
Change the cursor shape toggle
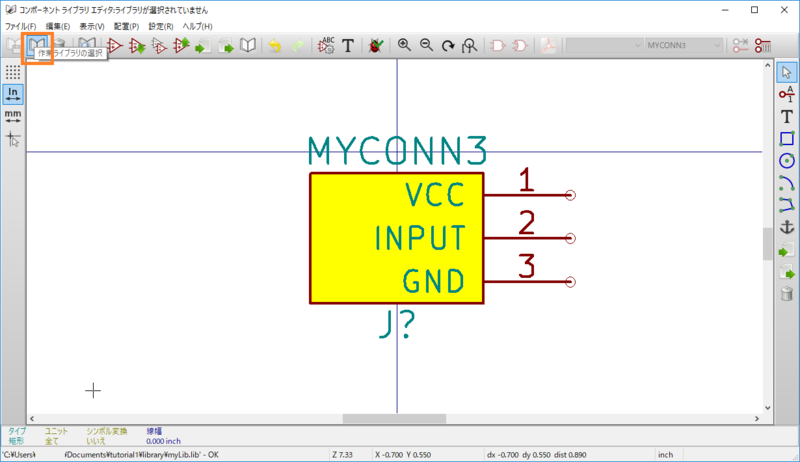click(x=13, y=138)
